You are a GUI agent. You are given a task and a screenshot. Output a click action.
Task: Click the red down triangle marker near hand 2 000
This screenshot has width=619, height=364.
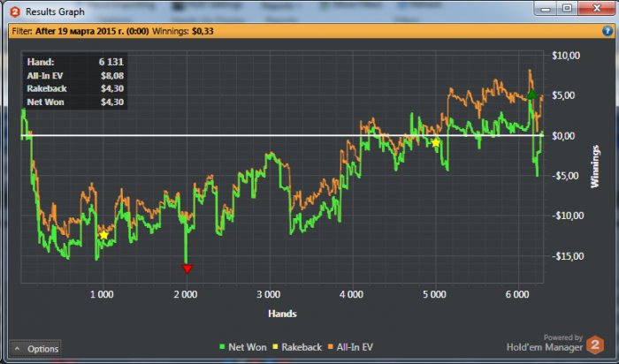point(187,269)
